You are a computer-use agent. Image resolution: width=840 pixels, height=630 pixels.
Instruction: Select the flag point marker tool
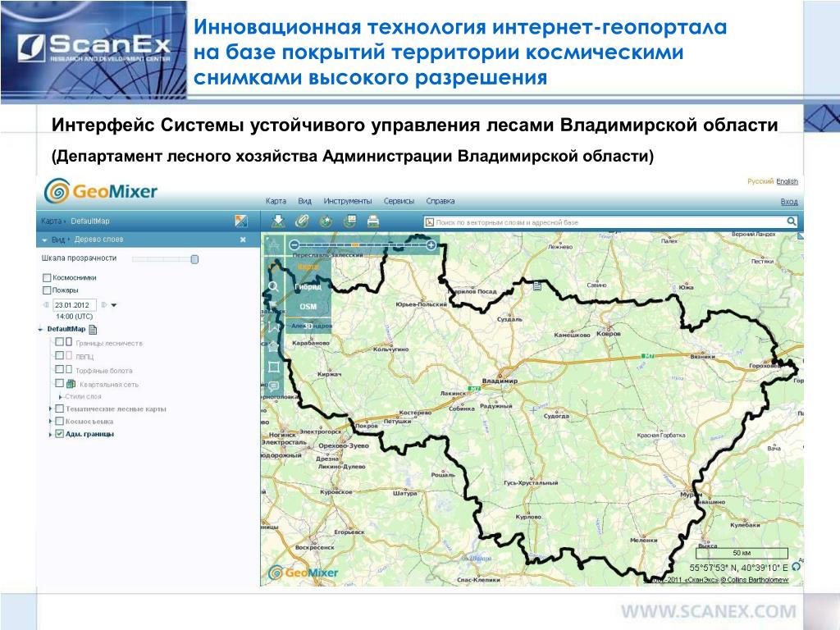click(273, 306)
